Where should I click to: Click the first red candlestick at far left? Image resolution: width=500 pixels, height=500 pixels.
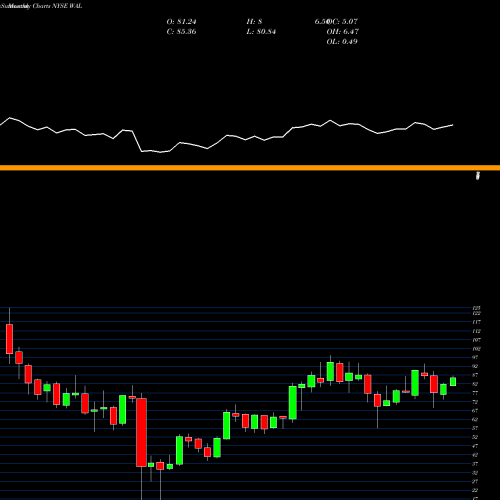pos(9,339)
